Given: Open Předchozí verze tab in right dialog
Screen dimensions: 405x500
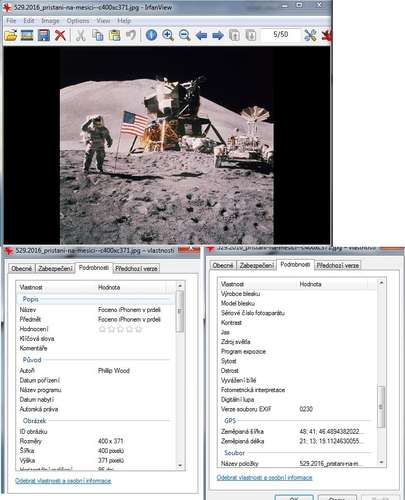Looking at the screenshot, I should point(338,265).
